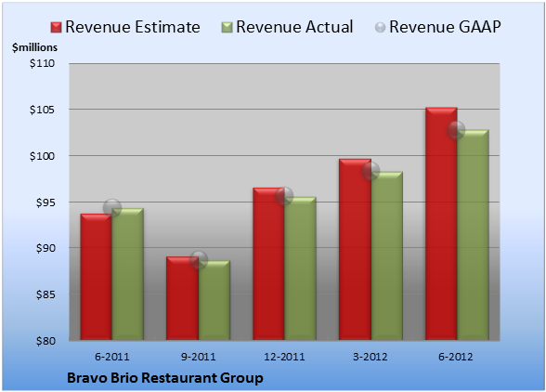This screenshot has width=546, height=392.
Task: Click the 6-2011 green actual bar
Action: pyautogui.click(x=127, y=274)
